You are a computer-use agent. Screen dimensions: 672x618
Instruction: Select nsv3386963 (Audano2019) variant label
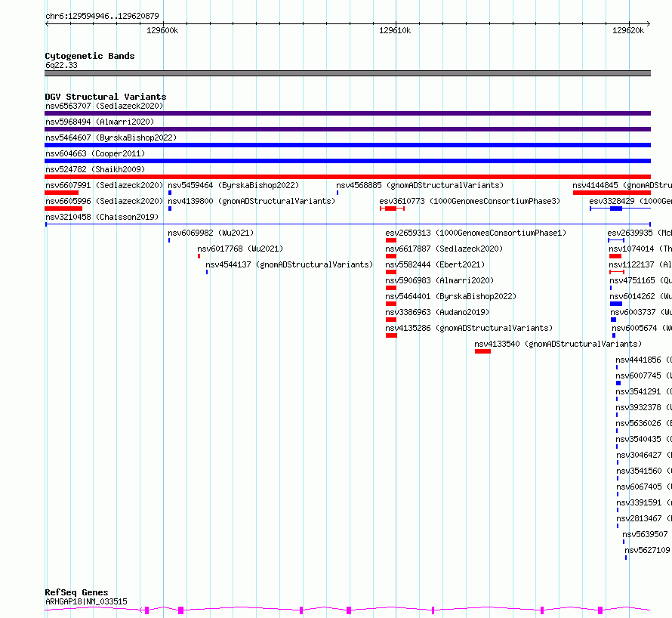[437, 312]
